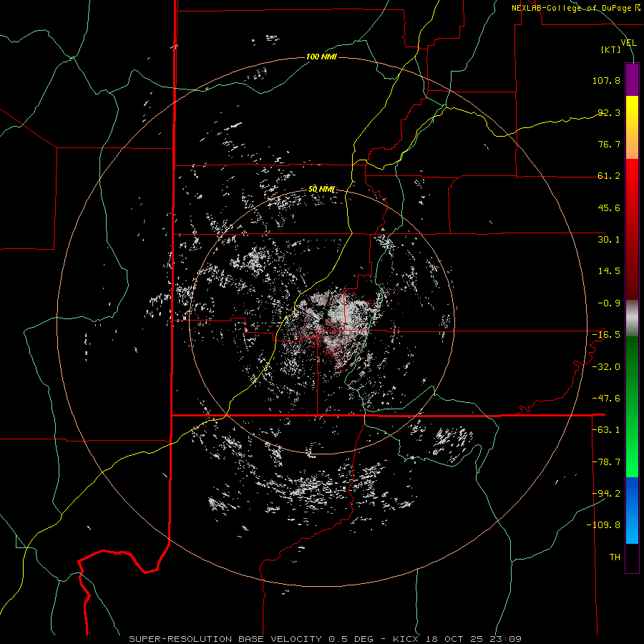Click the 50 NMI range ring label
The height and width of the screenshot is (644, 644).
pos(321,190)
